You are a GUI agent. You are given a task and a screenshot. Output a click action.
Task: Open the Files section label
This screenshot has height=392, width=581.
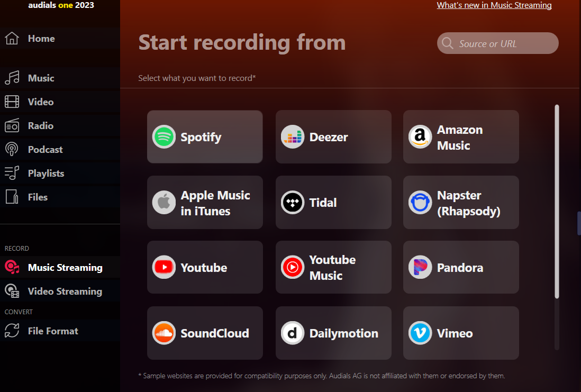click(38, 197)
